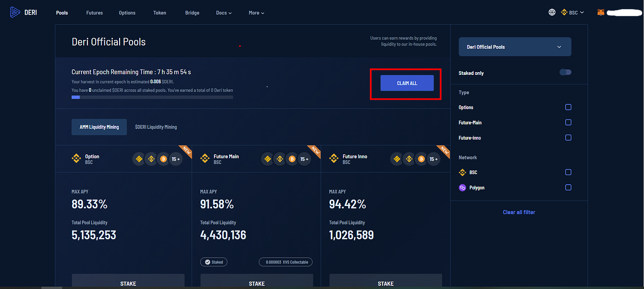
Task: Click the NEW ribbon on Option card
Action: click(186, 152)
